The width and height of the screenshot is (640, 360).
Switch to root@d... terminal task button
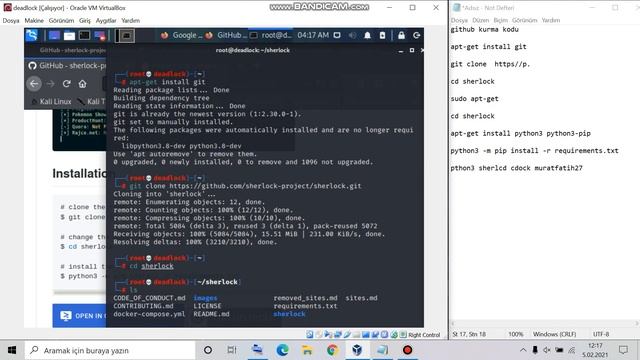[x=270, y=35]
